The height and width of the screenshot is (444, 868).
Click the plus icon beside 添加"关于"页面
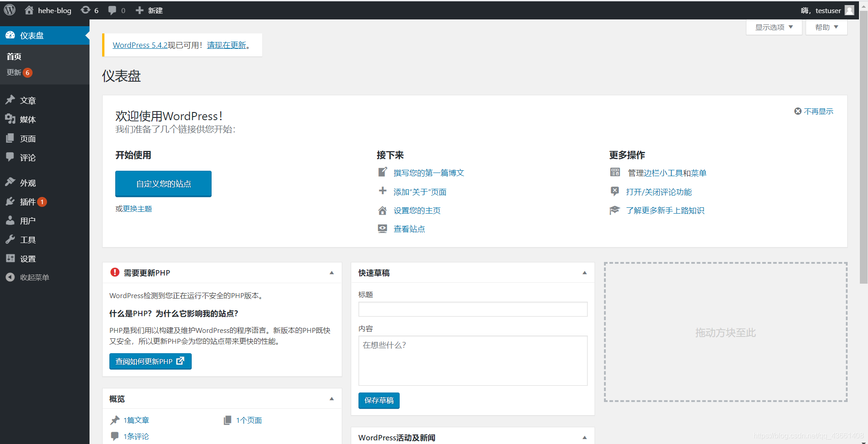point(382,191)
